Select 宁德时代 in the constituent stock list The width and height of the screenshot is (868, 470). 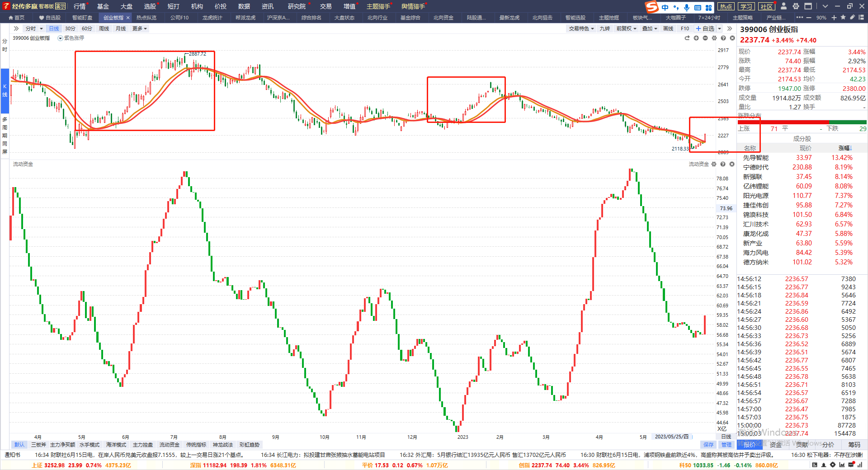point(755,167)
